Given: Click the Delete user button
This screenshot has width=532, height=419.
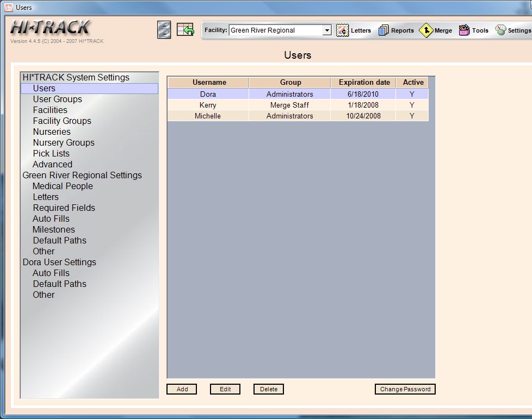Looking at the screenshot, I should tap(269, 389).
